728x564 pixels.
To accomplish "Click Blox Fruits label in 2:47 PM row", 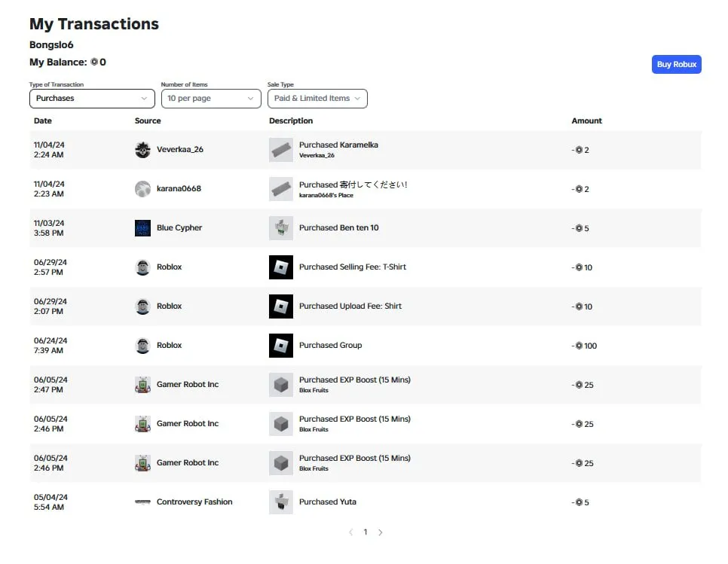I will click(x=314, y=390).
